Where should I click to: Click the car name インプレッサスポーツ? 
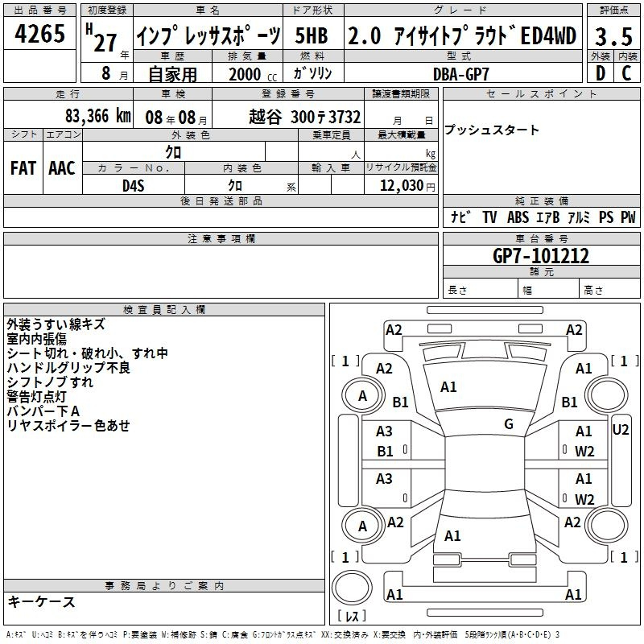(208, 36)
